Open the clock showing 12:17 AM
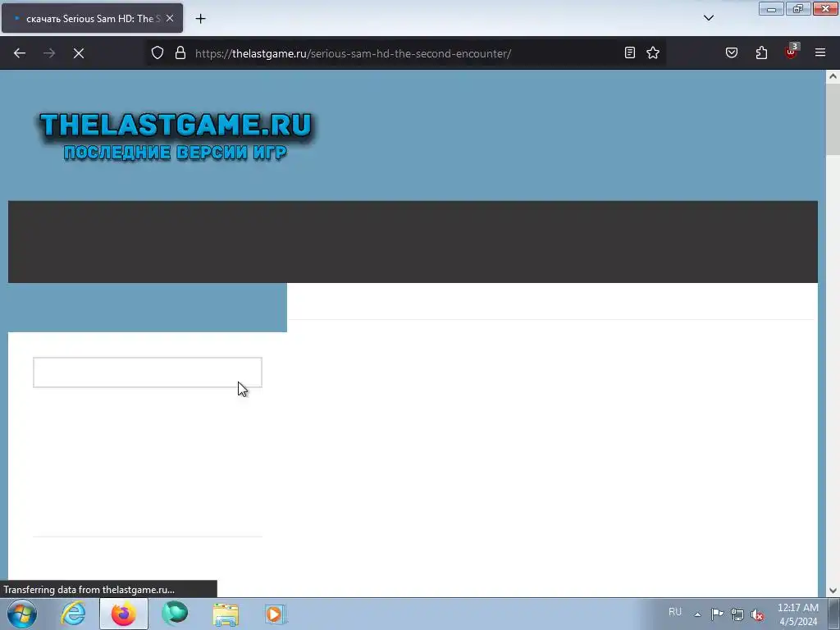This screenshot has width=840, height=630. click(797, 614)
